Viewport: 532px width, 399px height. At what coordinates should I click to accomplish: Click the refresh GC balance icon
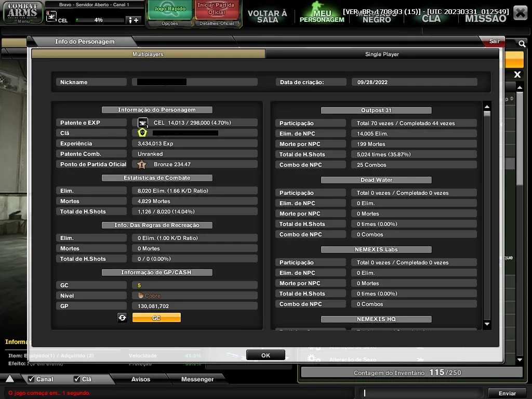point(122,317)
